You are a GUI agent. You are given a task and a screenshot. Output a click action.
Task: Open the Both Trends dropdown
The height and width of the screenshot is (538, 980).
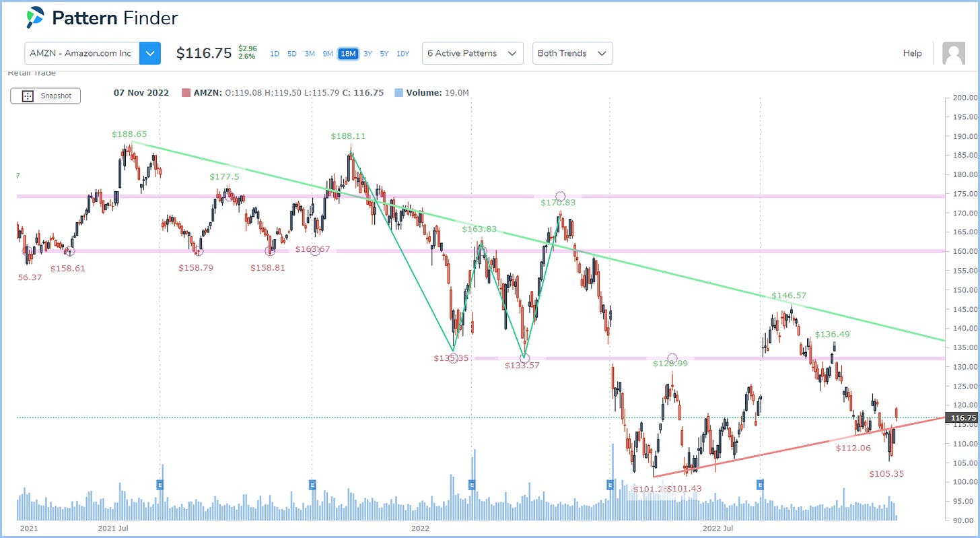pos(572,53)
